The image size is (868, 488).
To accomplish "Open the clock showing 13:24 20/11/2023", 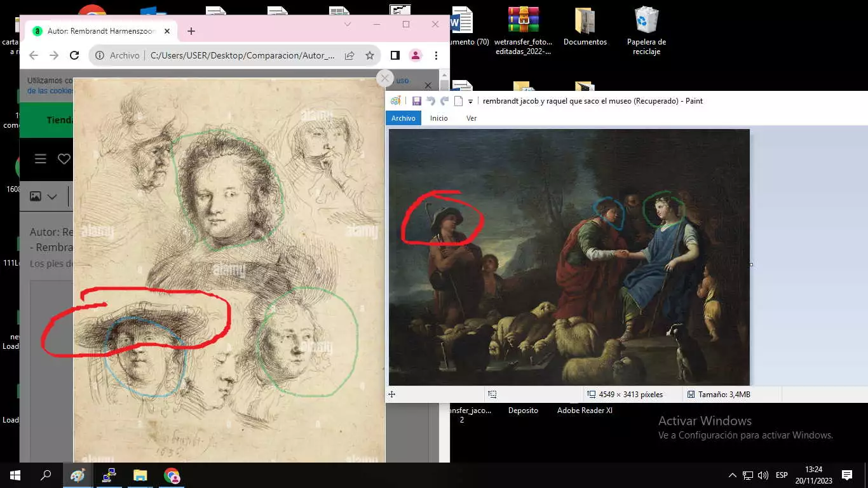I will (813, 475).
